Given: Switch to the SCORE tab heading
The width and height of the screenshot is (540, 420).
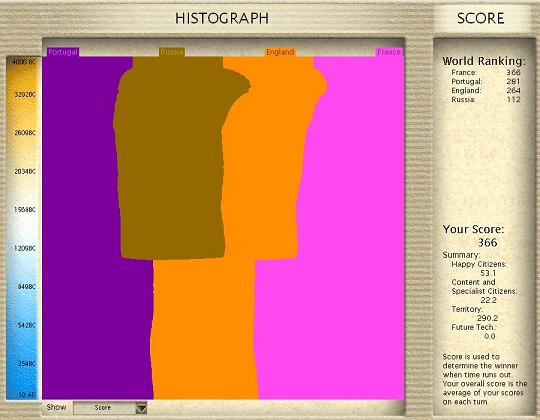Looking at the screenshot, I should (480, 18).
